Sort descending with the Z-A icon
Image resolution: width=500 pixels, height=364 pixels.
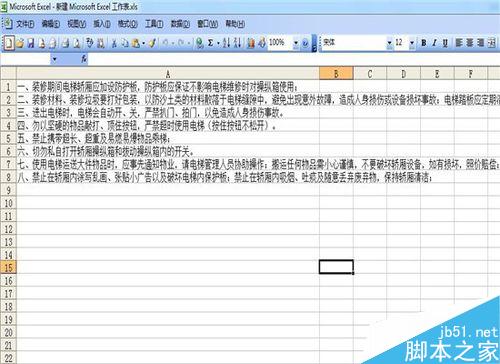[237, 43]
